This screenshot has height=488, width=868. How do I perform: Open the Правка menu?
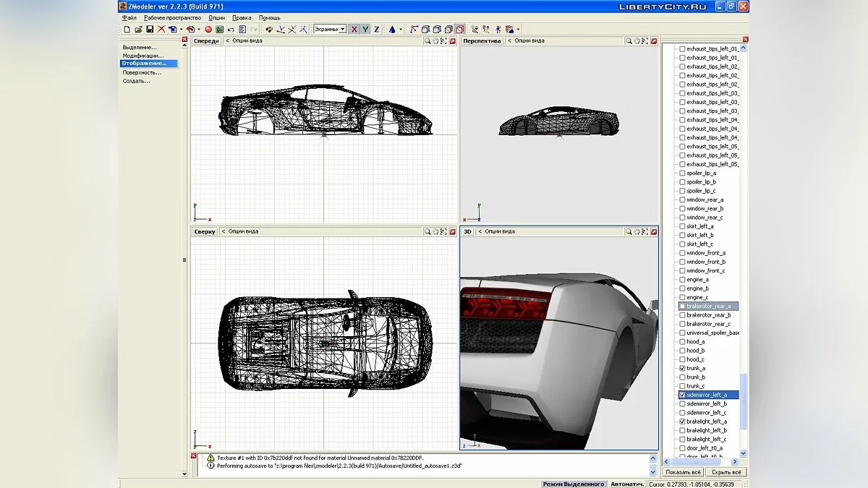click(242, 17)
